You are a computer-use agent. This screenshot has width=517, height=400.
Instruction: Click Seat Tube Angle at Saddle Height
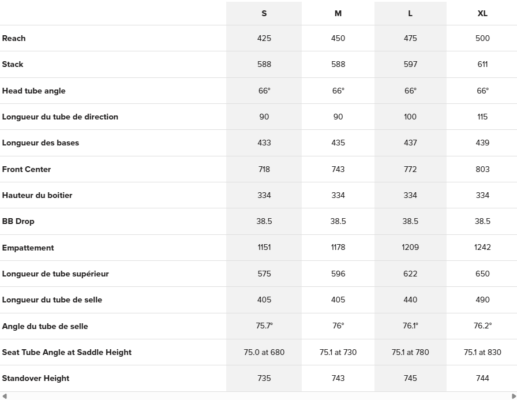point(67,352)
